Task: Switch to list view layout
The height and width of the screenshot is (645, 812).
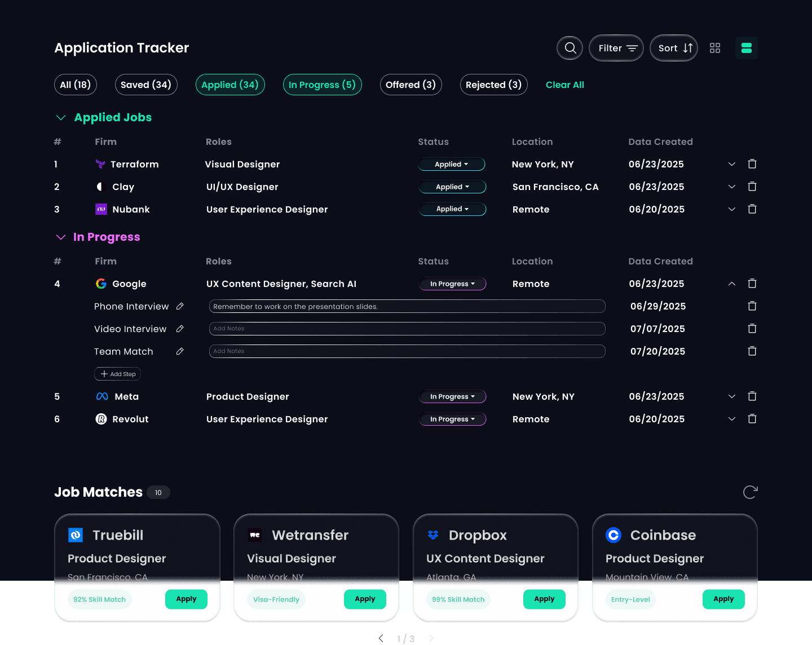Action: [747, 48]
